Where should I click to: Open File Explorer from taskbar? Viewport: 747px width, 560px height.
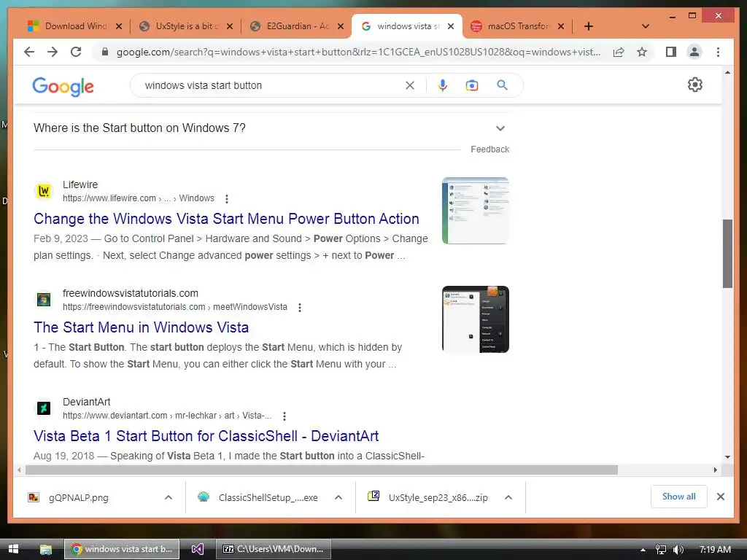(x=46, y=549)
